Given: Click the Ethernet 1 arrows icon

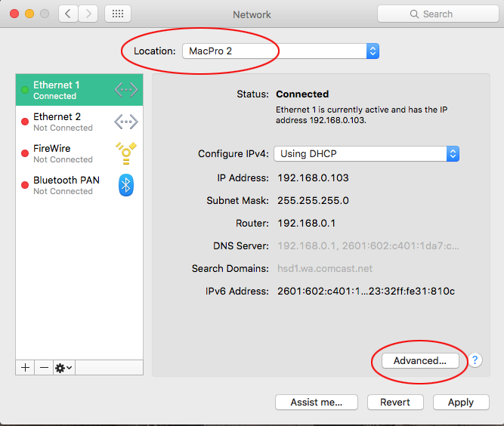Looking at the screenshot, I should [126, 90].
